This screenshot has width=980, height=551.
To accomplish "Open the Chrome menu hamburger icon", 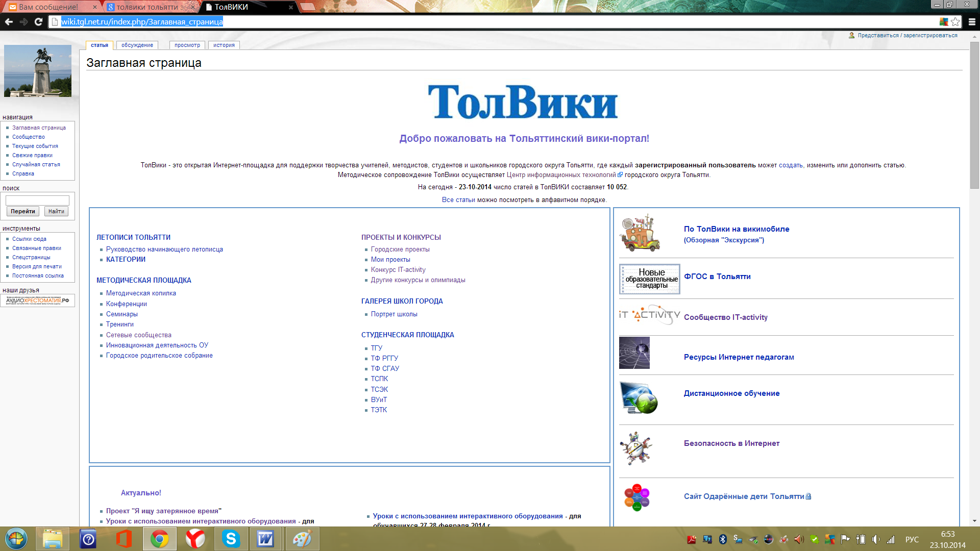I will (x=972, y=21).
